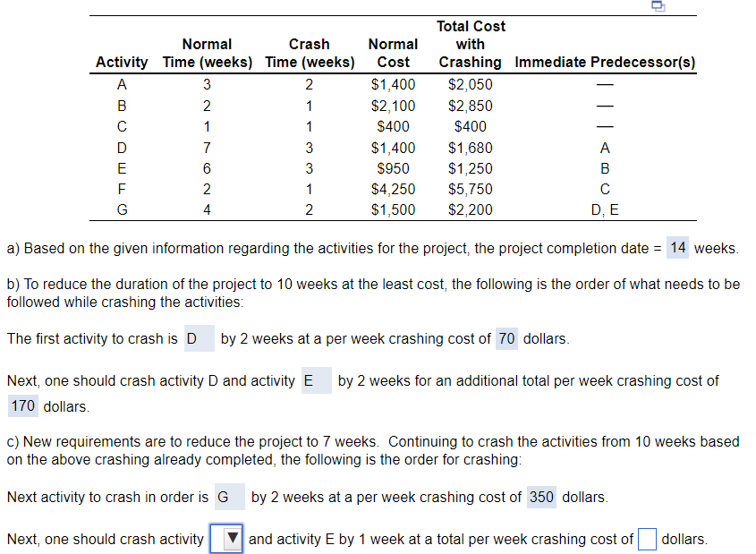
Task: Click the Normal Time (weeks) header
Action: click(x=207, y=53)
